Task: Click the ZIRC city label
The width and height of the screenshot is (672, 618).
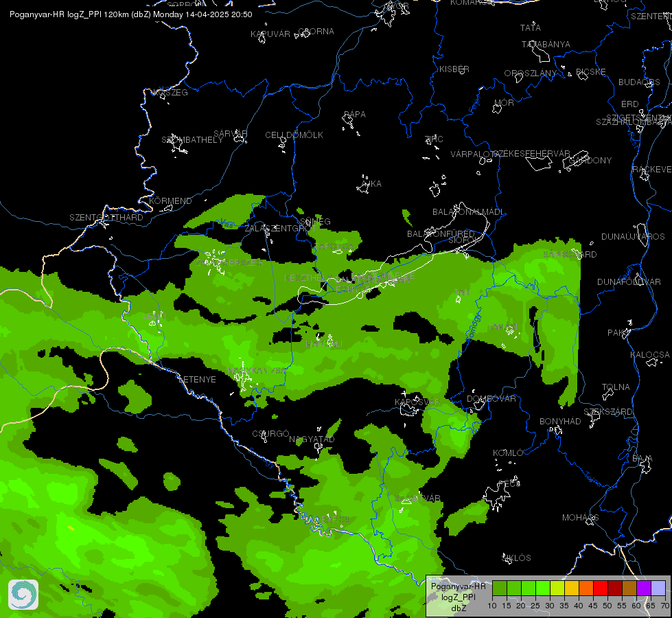Action: point(434,139)
